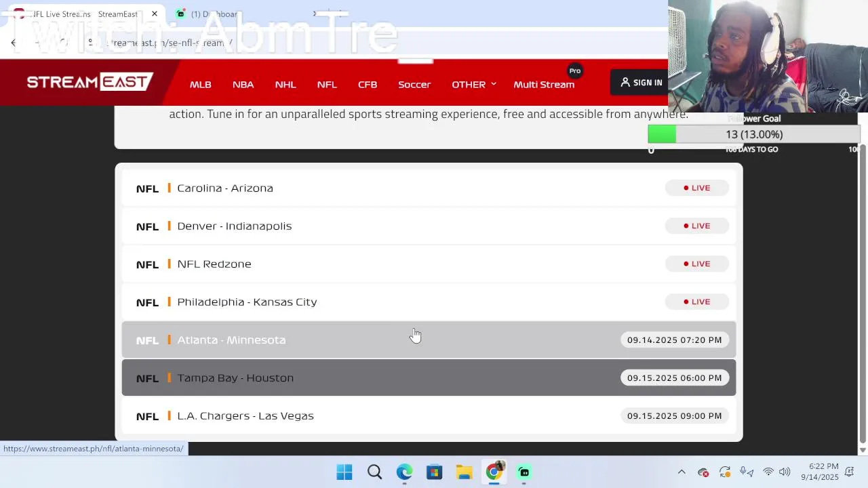Image resolution: width=868 pixels, height=488 pixels.
Task: Click LIVE badge on NFL Redzone row
Action: point(697,264)
